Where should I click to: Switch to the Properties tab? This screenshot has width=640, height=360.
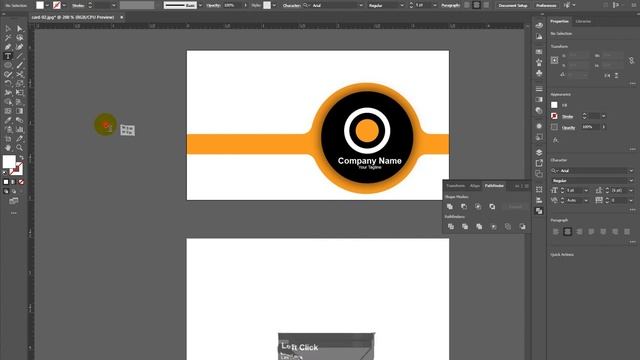pos(559,21)
